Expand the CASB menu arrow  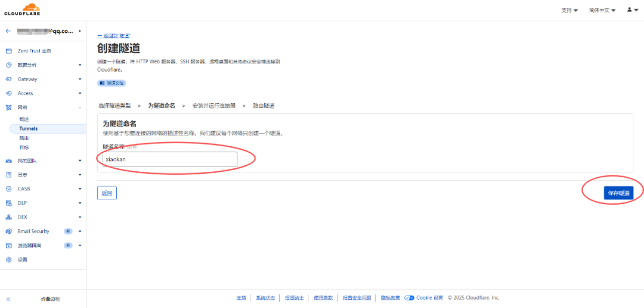[x=80, y=189]
